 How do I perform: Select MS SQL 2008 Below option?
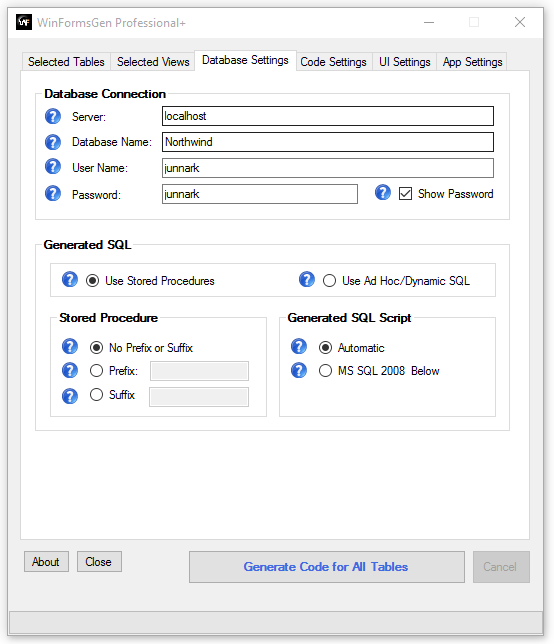coord(325,371)
